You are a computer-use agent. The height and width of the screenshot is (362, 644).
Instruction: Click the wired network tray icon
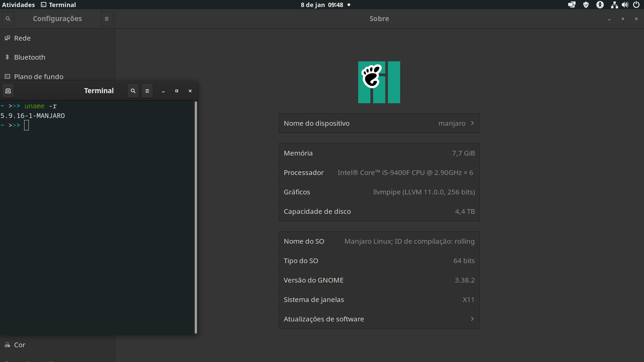[614, 5]
